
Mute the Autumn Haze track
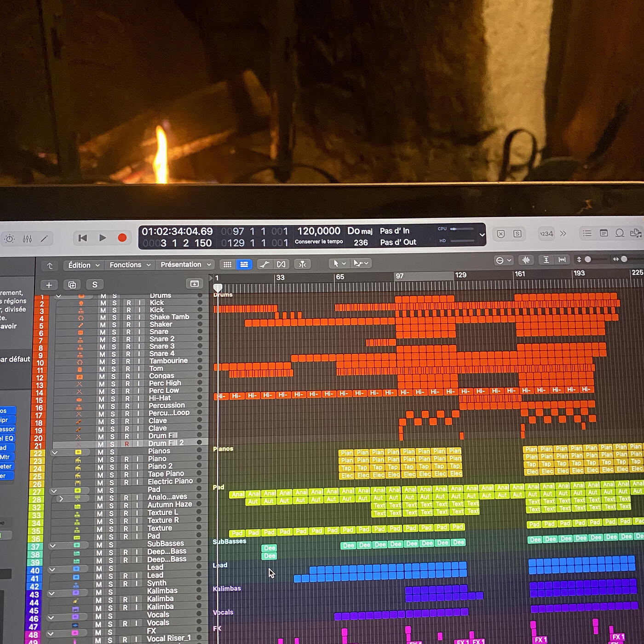(99, 506)
